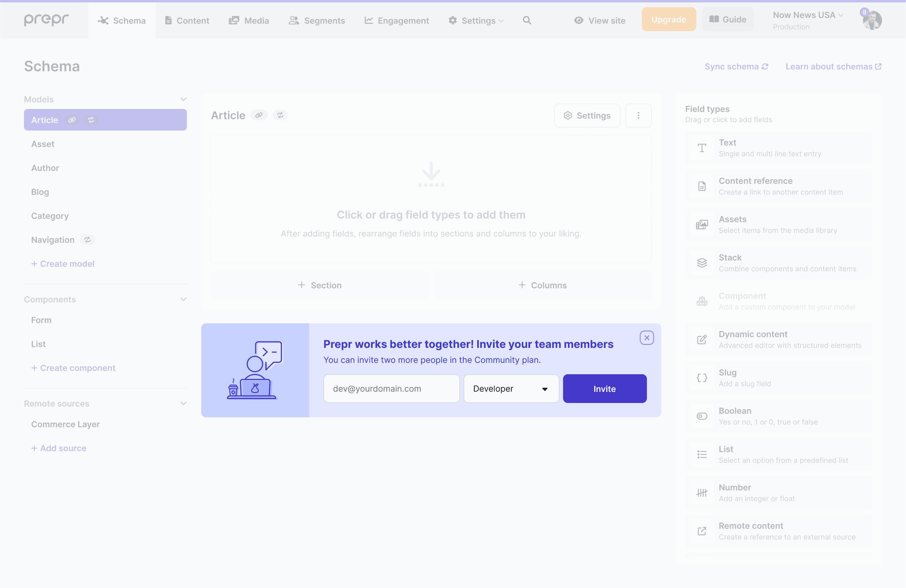Viewport: 906px width, 588px height.
Task: Click Add source link
Action: point(59,448)
